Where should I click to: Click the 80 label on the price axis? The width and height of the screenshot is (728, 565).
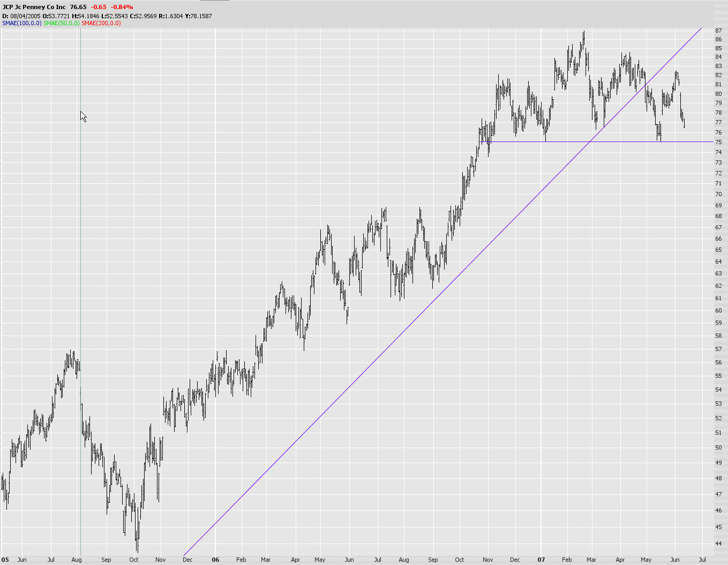point(718,94)
